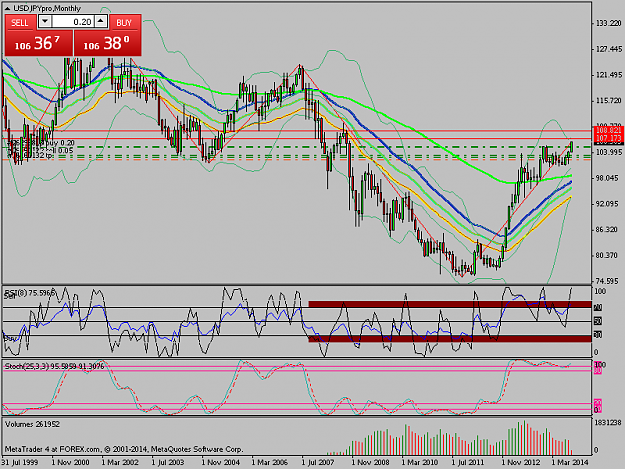Viewport: 625px width, 469px height.
Task: Click the 1 Mar 2014 date label
Action: click(570, 462)
